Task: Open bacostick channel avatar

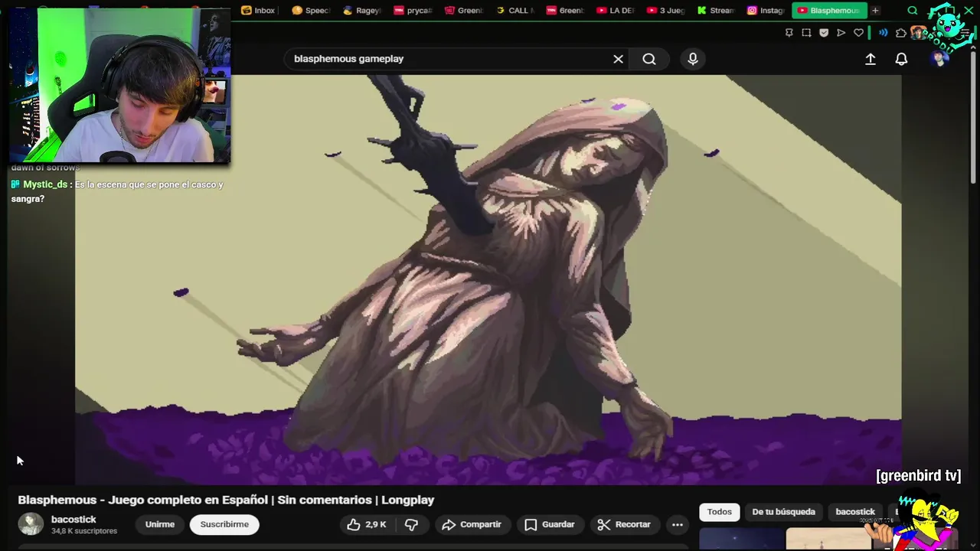Action: click(x=31, y=524)
